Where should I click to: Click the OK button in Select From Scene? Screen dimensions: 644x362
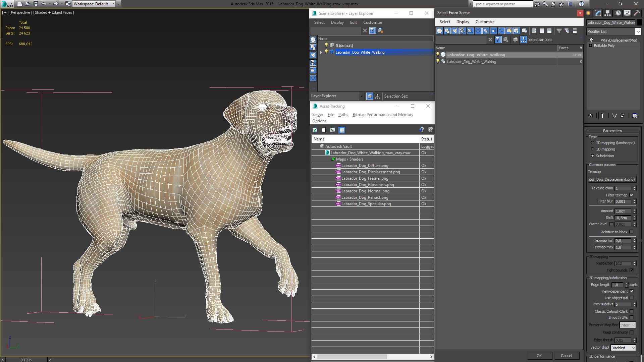pyautogui.click(x=539, y=356)
